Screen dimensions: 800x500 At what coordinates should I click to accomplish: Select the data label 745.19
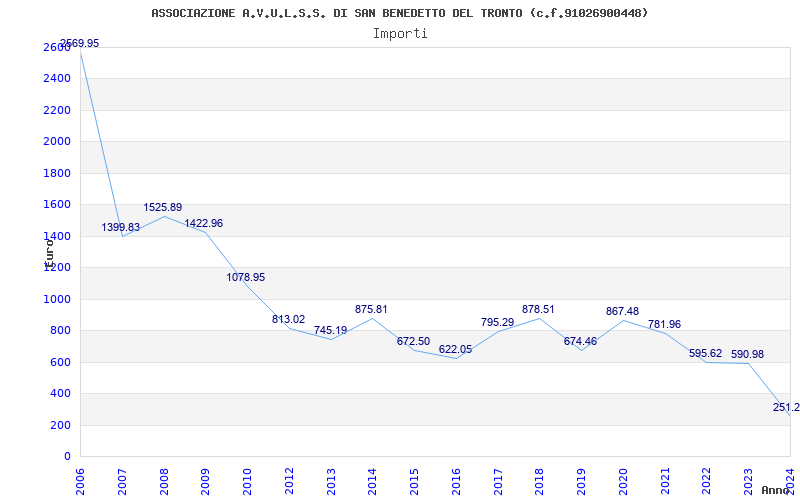330,330
